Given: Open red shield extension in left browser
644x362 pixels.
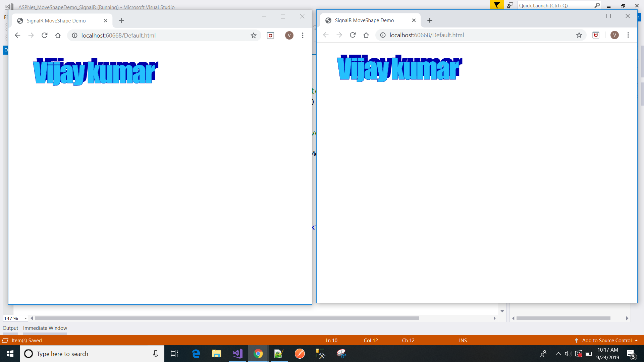Looking at the screenshot, I should 270,35.
